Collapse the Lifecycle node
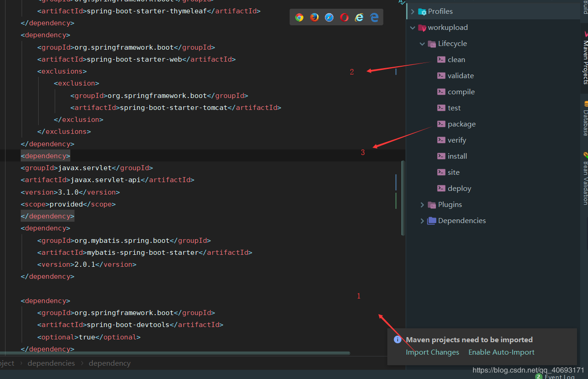588x379 pixels. [x=422, y=44]
